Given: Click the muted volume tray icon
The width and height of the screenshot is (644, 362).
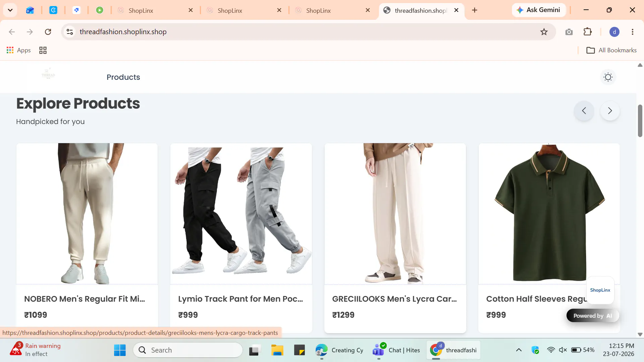Looking at the screenshot, I should 563,350.
